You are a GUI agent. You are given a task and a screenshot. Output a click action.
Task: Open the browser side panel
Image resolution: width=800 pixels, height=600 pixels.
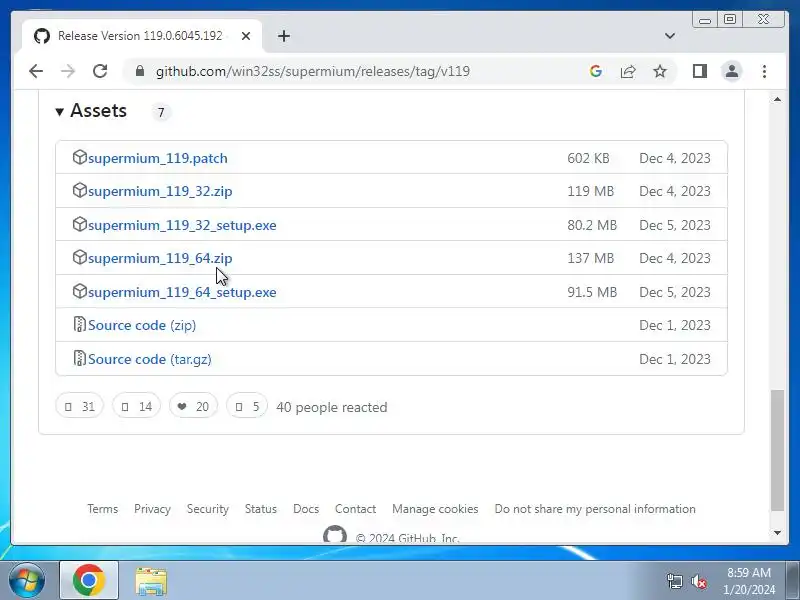click(700, 71)
